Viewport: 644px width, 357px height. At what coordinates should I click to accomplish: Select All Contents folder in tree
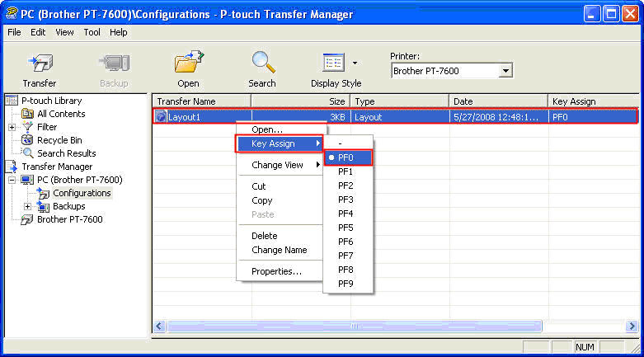tap(60, 114)
